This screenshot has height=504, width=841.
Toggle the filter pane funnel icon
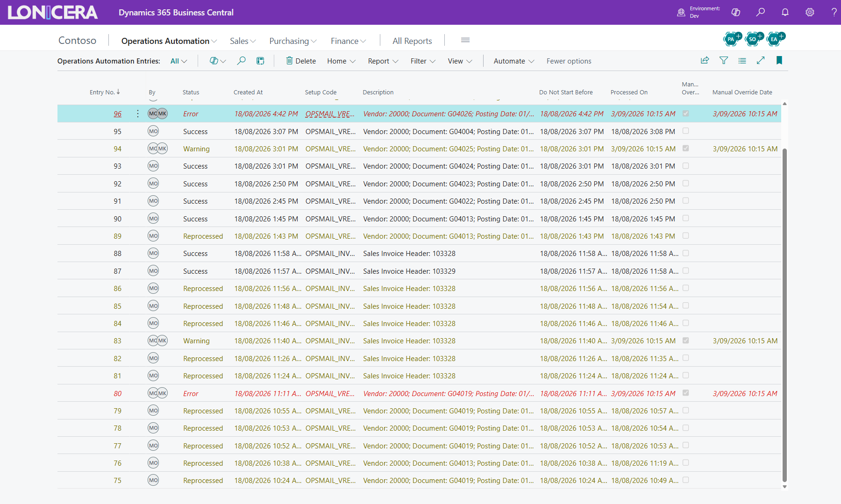coord(724,60)
